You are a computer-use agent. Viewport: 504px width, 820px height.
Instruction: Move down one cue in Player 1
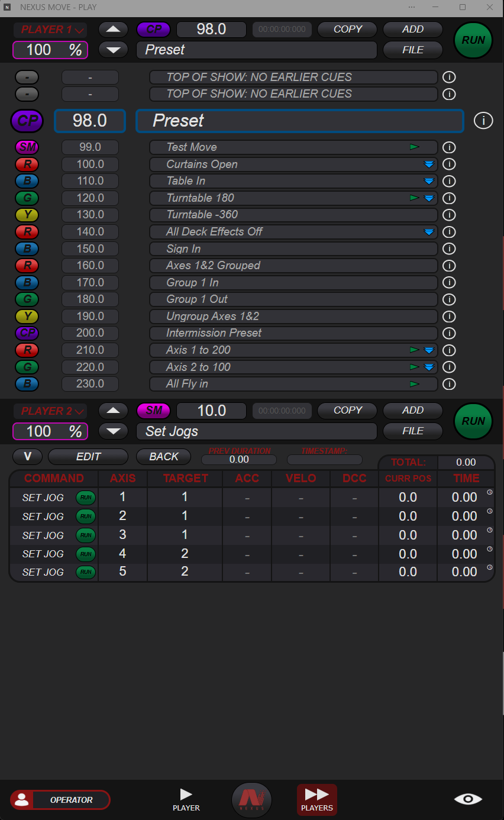tap(113, 50)
